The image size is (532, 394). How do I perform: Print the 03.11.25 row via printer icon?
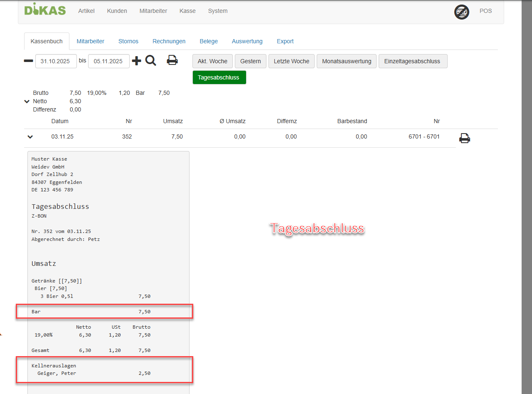[464, 138]
